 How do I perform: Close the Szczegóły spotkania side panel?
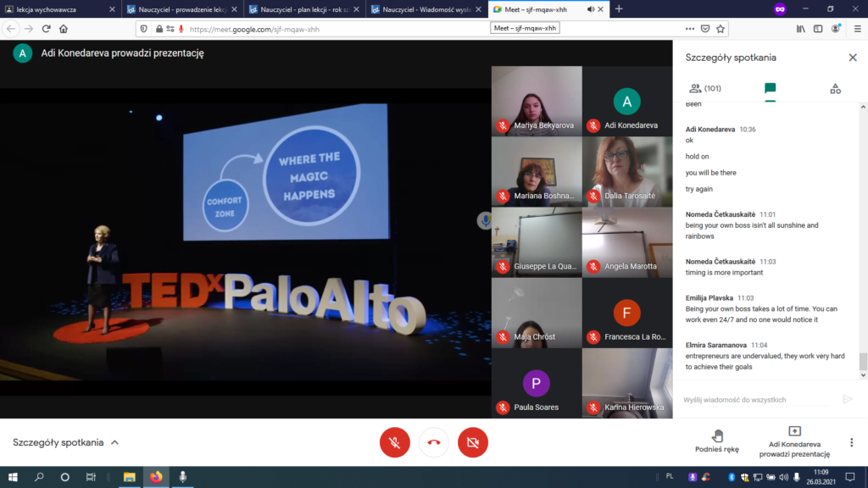pos(853,58)
